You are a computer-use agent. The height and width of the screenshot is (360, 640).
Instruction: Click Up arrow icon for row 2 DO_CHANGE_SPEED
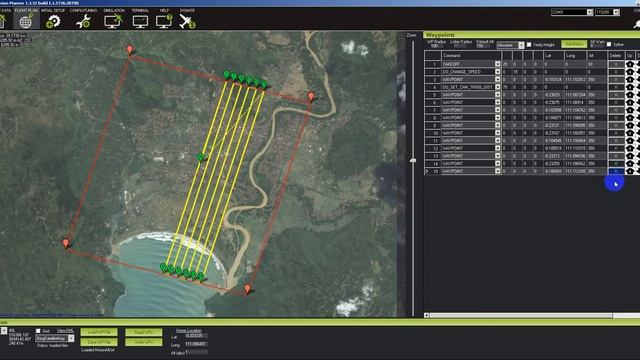pyautogui.click(x=630, y=72)
